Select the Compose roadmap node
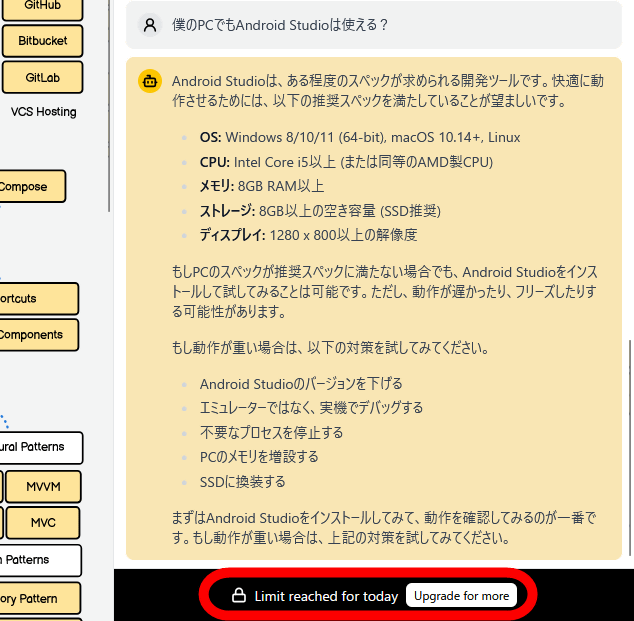The width and height of the screenshot is (634, 621). pos(32,186)
